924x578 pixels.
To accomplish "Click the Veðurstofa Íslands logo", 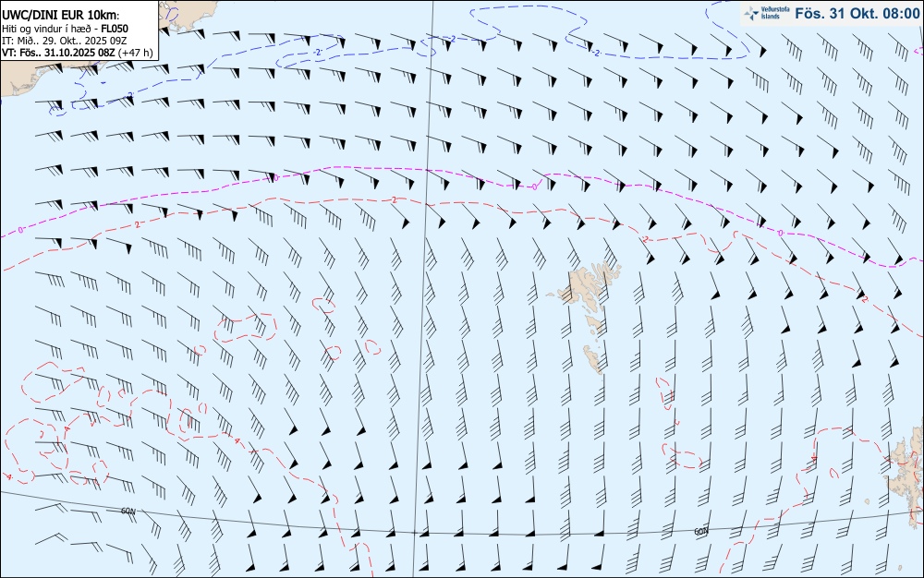I will (765, 13).
